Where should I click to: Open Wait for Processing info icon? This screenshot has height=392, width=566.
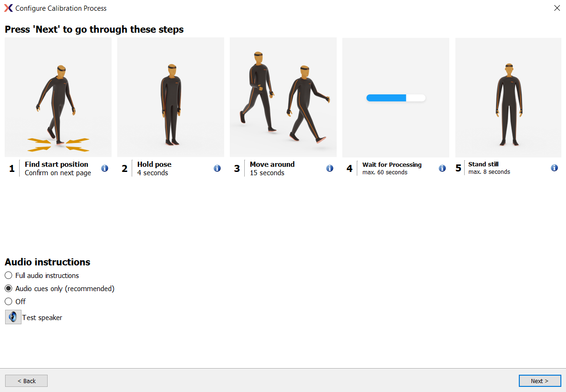tap(442, 168)
